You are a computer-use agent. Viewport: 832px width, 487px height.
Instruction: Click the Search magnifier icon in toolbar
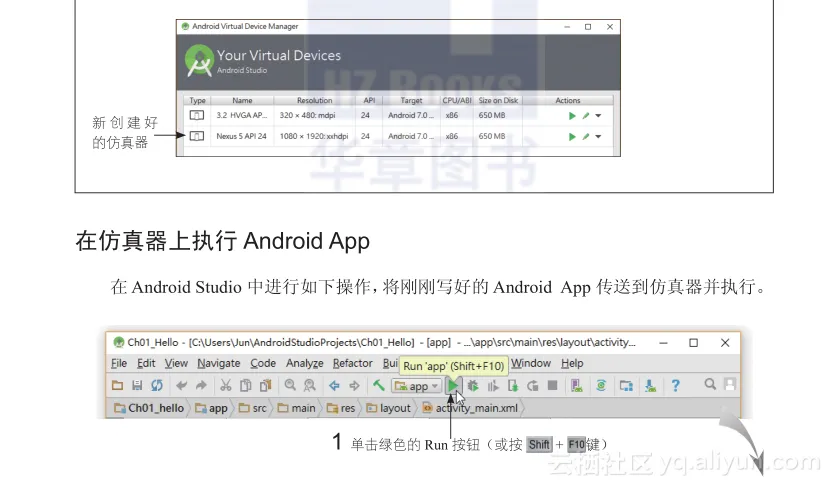pos(710,385)
